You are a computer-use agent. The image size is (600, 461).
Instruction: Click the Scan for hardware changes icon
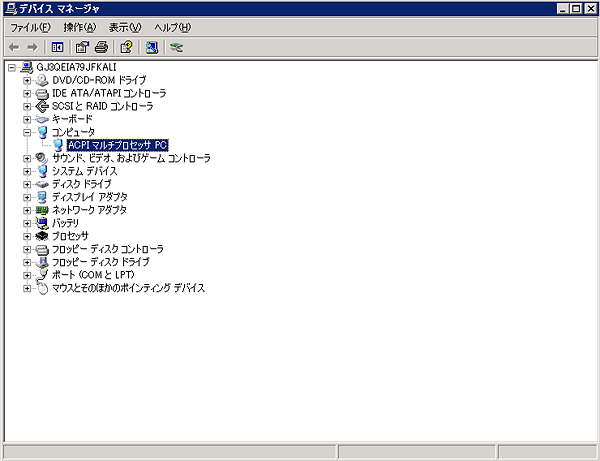point(151,47)
